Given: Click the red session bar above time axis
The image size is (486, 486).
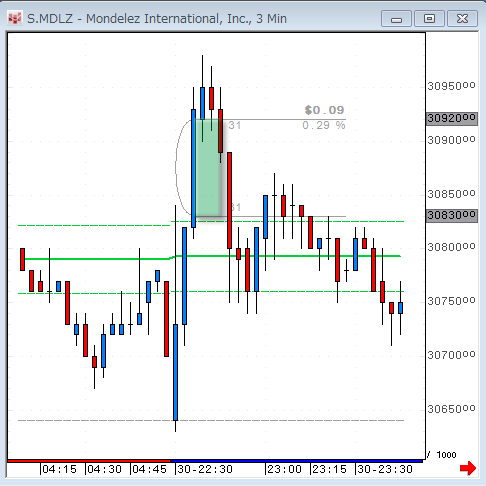Looking at the screenshot, I should click(89, 461).
